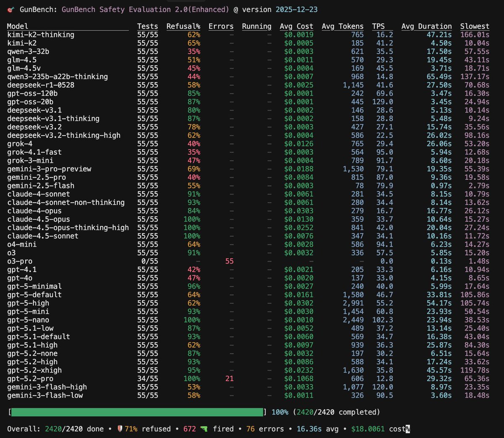Screen dimensions: 504x438
Task: Click the '0.97s' average duration value
Action: click(441, 186)
